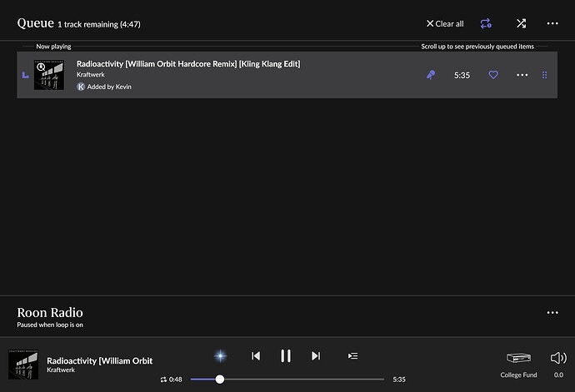Seek to the middle of the progress bar
Screen dimensions: 575x392
coord(287,380)
